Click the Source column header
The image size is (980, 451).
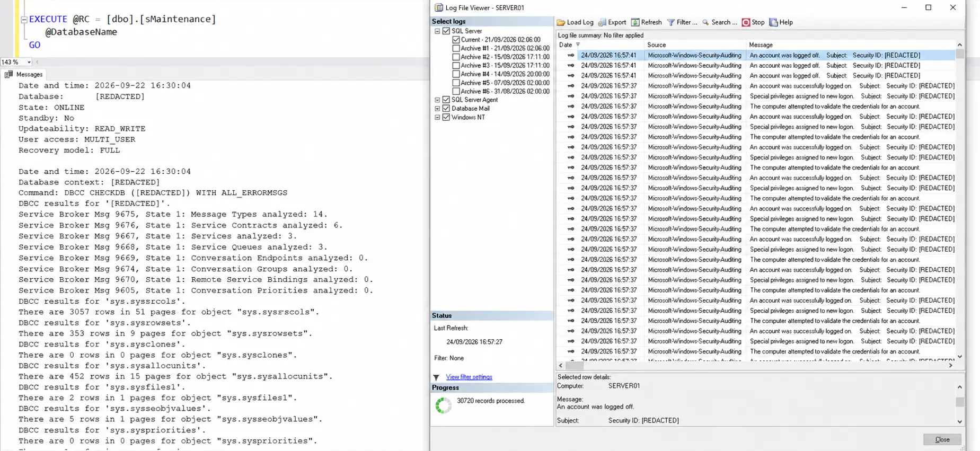695,45
